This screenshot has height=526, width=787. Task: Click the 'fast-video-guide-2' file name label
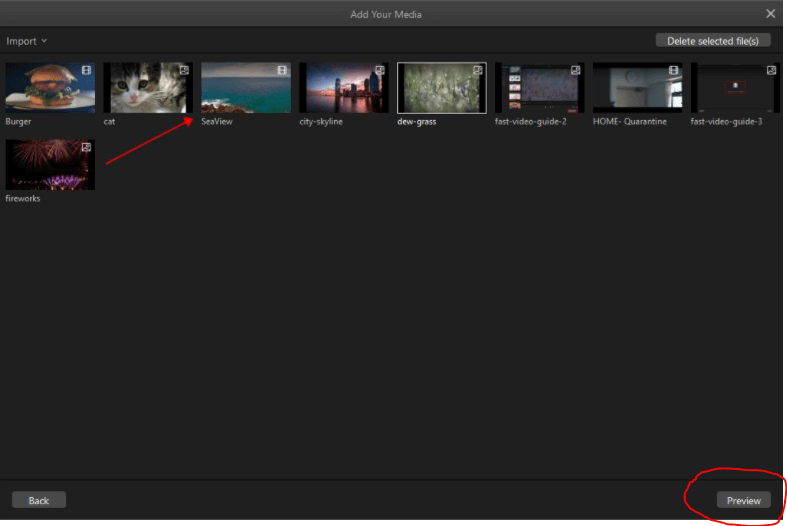(531, 121)
